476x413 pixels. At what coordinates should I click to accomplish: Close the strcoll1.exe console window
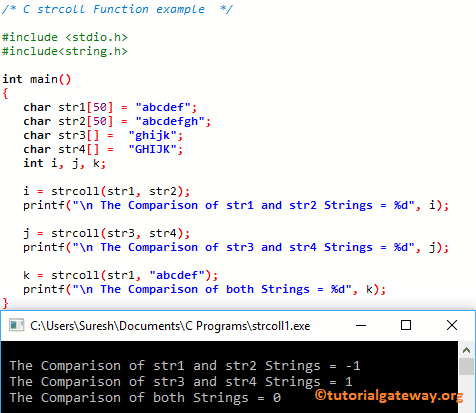[x=452, y=325]
